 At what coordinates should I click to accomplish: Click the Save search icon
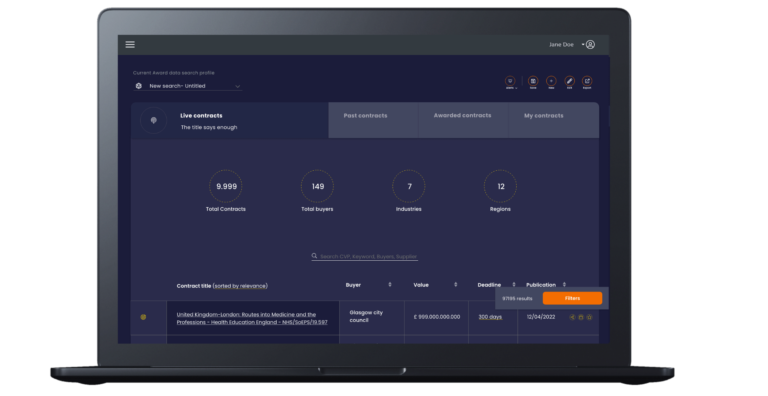click(533, 81)
